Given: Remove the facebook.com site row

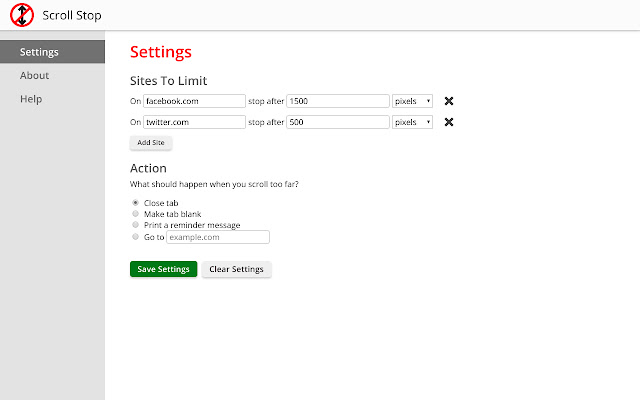Looking at the screenshot, I should 449,100.
